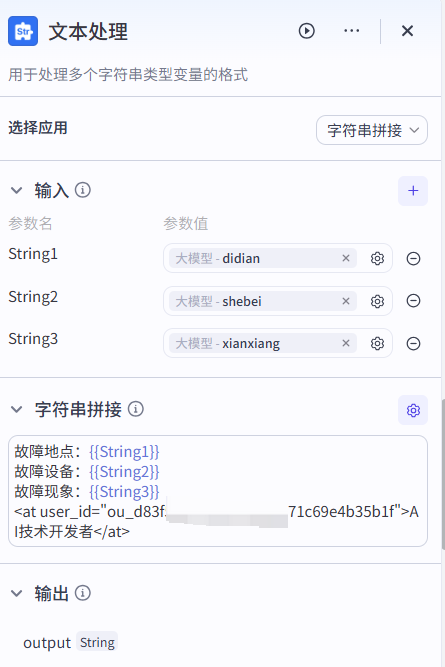Delete the String3 parameter row

coord(413,343)
